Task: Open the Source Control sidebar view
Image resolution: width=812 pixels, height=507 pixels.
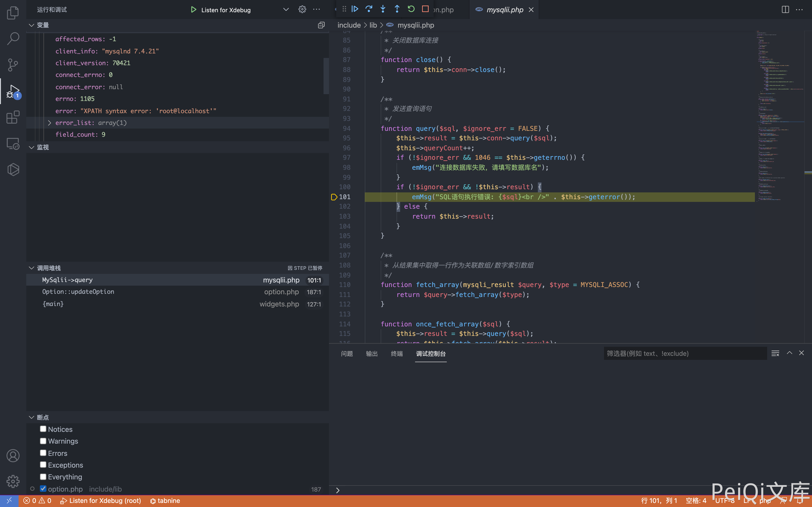Action: [x=13, y=65]
